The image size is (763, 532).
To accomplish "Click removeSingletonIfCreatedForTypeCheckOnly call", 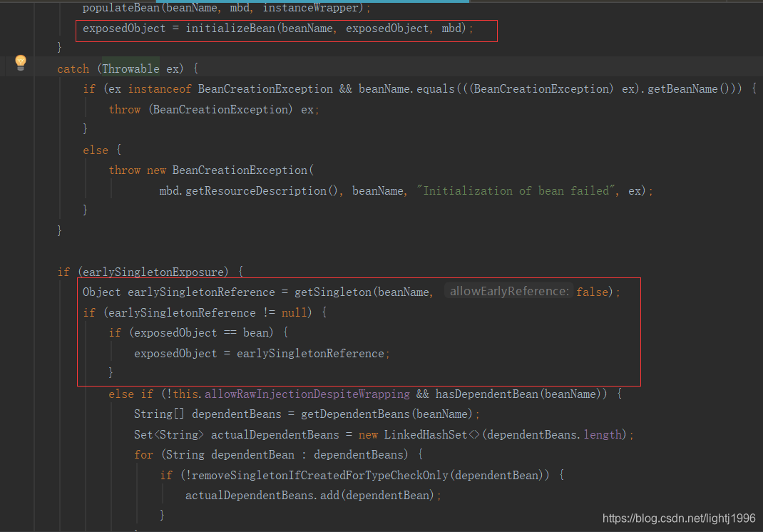I will 319,475.
